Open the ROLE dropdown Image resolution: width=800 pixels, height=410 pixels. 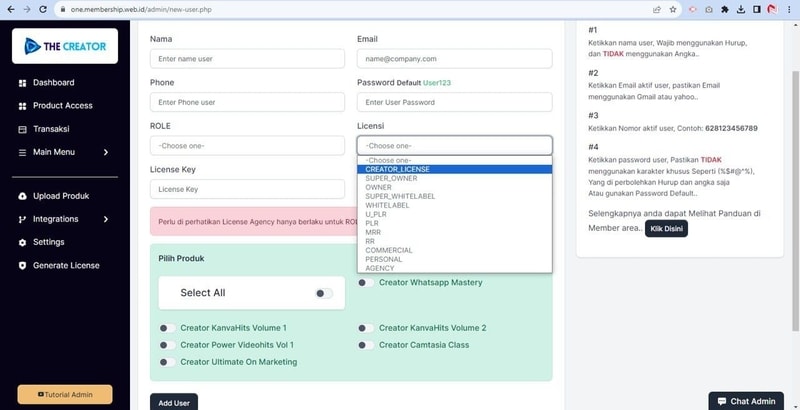tap(247, 146)
